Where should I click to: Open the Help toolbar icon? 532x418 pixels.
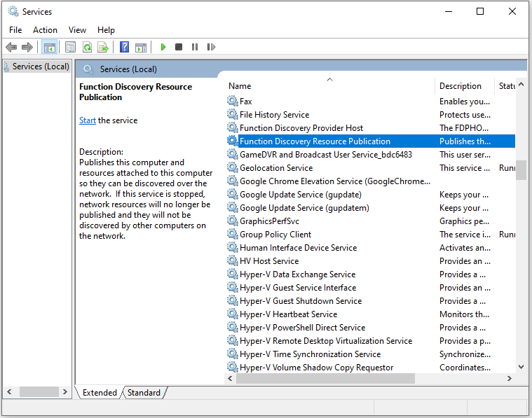[125, 47]
